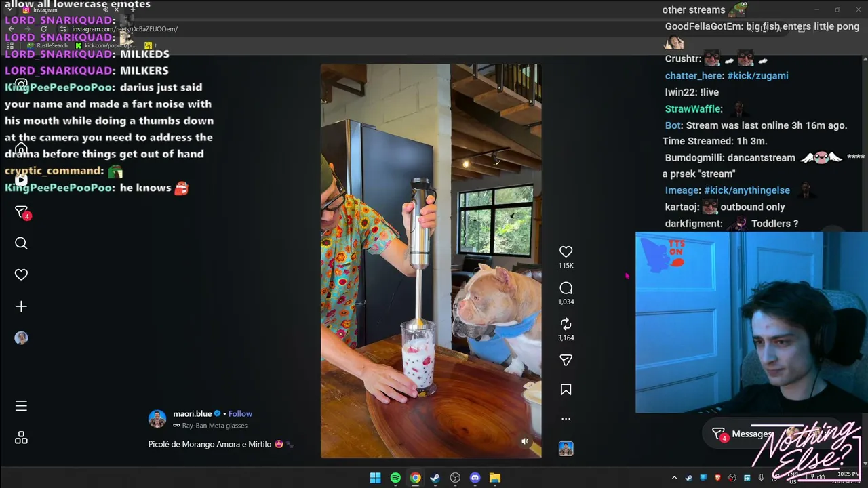Open the Ray-Ban Meta glasses link
The width and height of the screenshot is (868, 488).
coord(214,426)
